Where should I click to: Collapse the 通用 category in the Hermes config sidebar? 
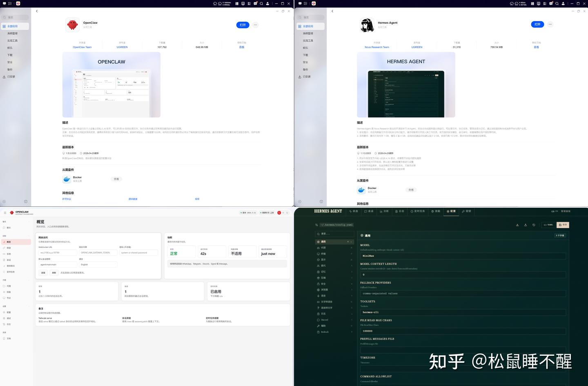(334, 242)
